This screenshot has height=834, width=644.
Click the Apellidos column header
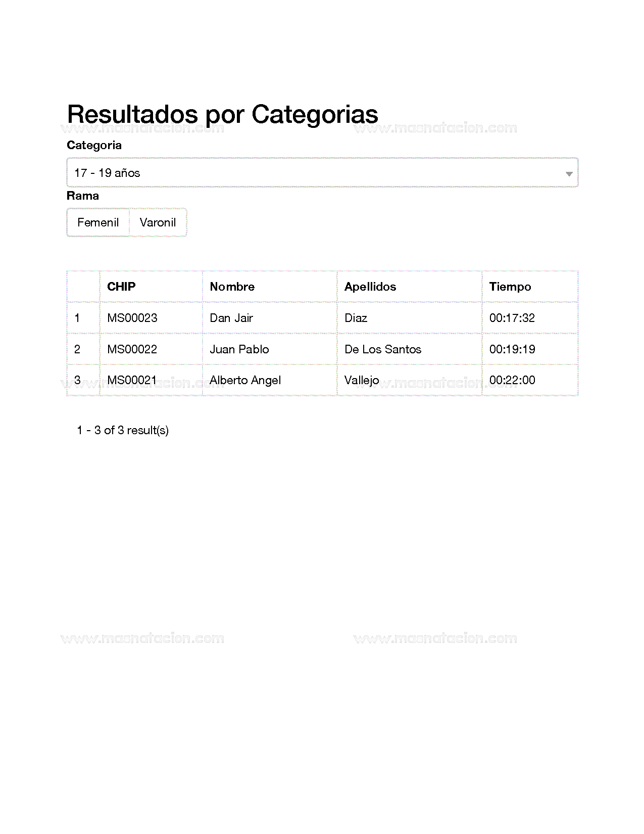pyautogui.click(x=370, y=287)
